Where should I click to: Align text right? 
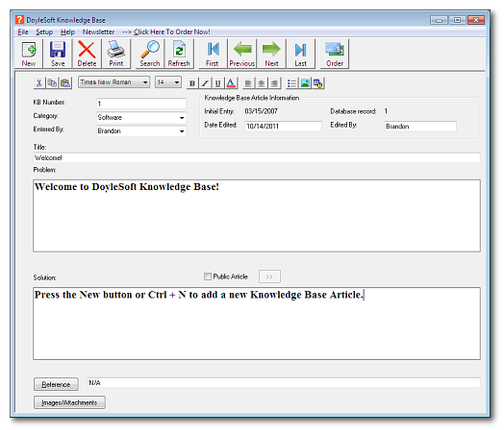coord(275,84)
